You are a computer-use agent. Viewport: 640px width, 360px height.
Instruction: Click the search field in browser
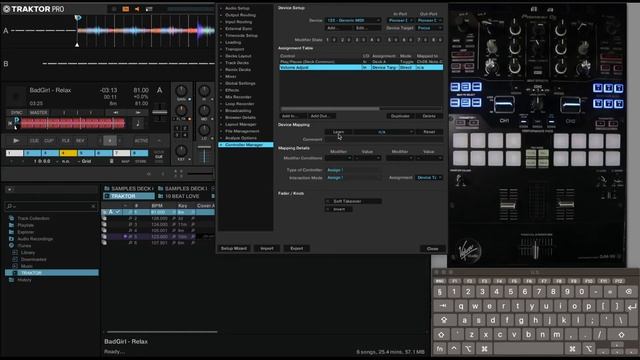tap(51, 206)
